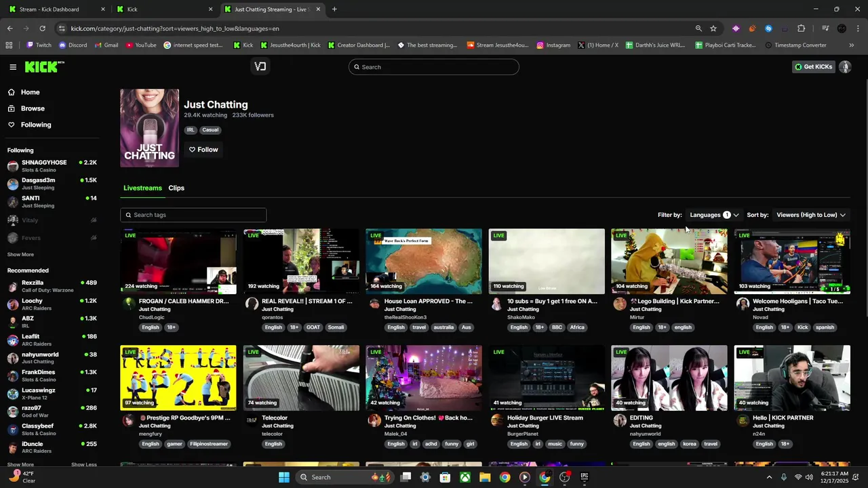Image resolution: width=868 pixels, height=488 pixels.
Task: Open the Viewers (High to Low) sort dropdown
Action: tap(811, 215)
